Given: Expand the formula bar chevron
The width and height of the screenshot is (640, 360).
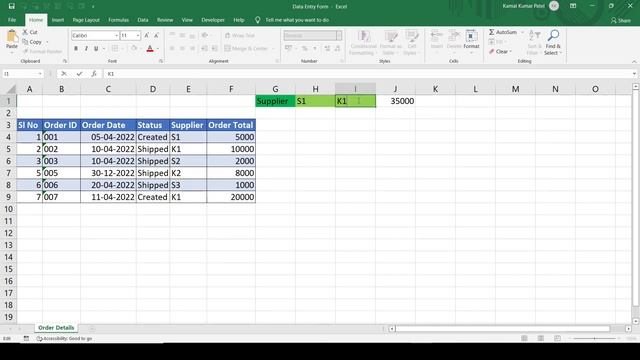Looking at the screenshot, I should point(634,73).
